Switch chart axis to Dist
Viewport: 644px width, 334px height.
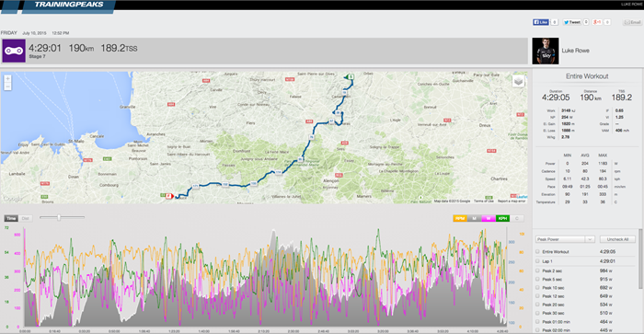(x=26, y=218)
